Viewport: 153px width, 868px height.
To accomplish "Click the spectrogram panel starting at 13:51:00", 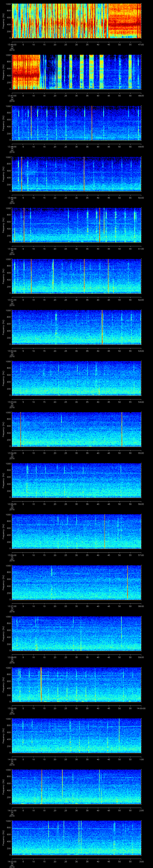I will 77,276.
